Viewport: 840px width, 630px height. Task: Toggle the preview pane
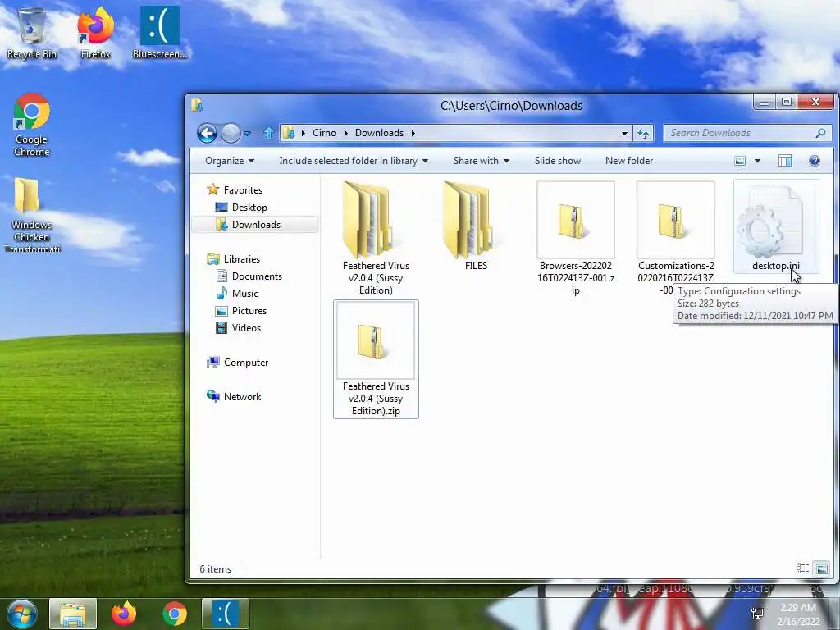point(785,161)
